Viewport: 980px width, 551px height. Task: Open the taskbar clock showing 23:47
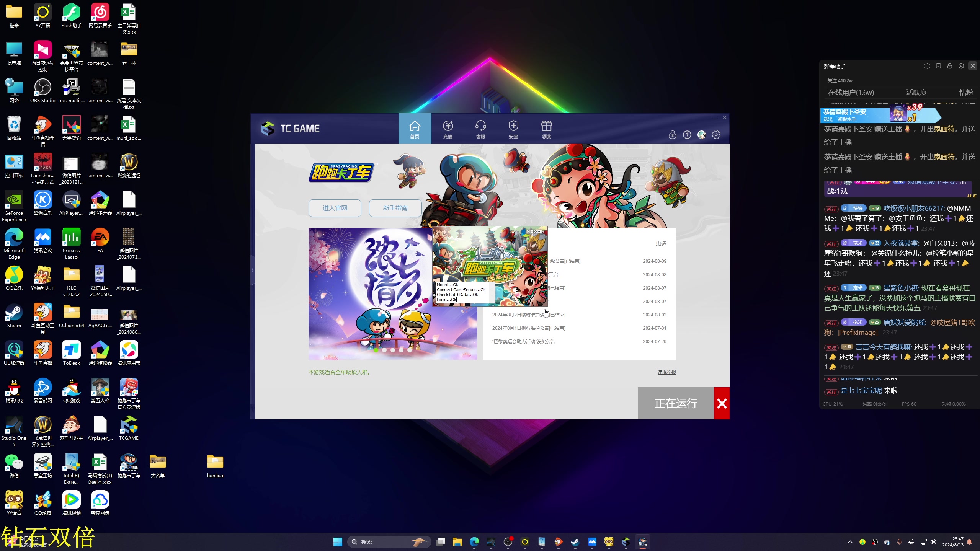(953, 542)
